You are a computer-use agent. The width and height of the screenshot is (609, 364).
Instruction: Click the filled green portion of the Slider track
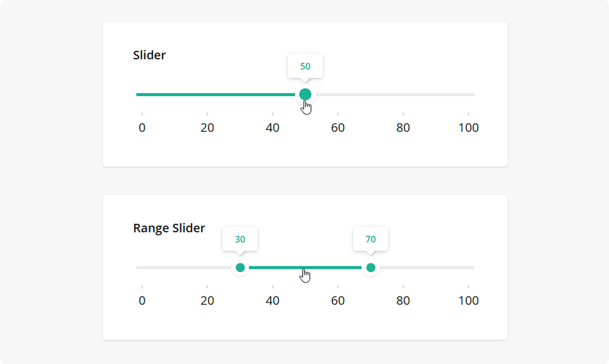pos(217,94)
